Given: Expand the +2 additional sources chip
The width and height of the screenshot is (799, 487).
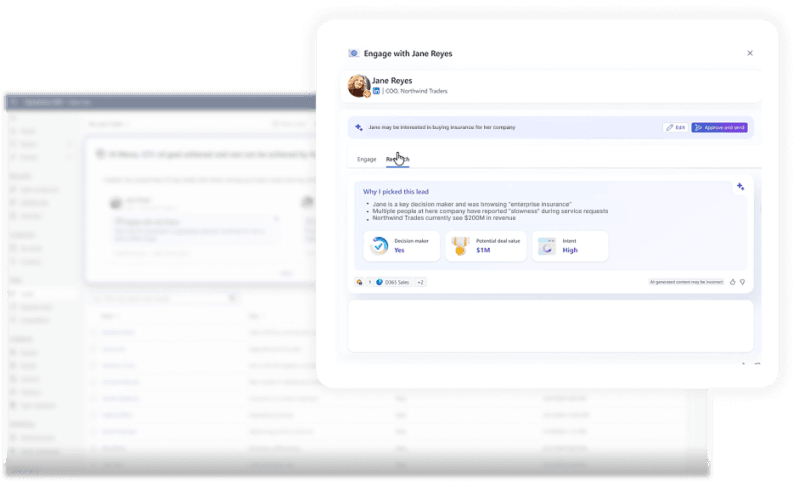Looking at the screenshot, I should pyautogui.click(x=421, y=282).
